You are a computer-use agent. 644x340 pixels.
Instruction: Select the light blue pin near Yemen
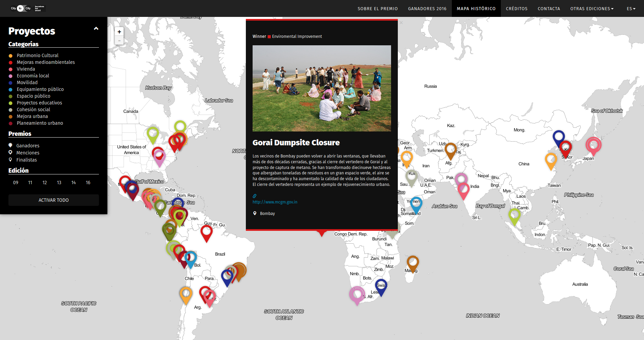416,203
